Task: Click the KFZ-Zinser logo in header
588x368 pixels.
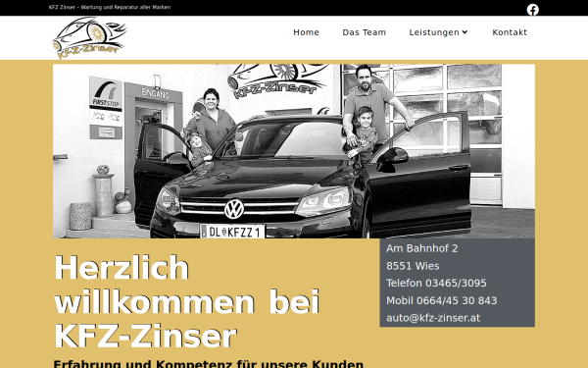Action: 89,38
